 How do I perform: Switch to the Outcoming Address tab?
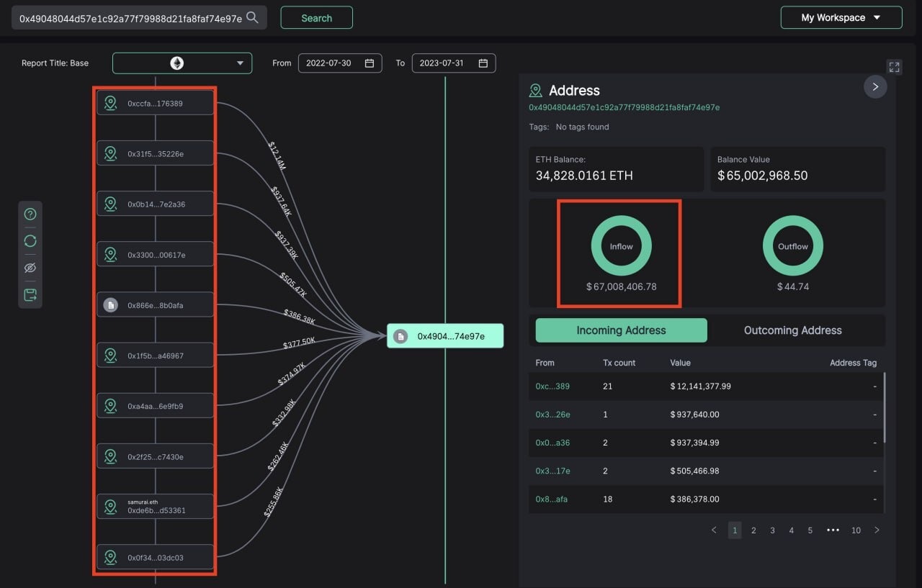click(792, 330)
